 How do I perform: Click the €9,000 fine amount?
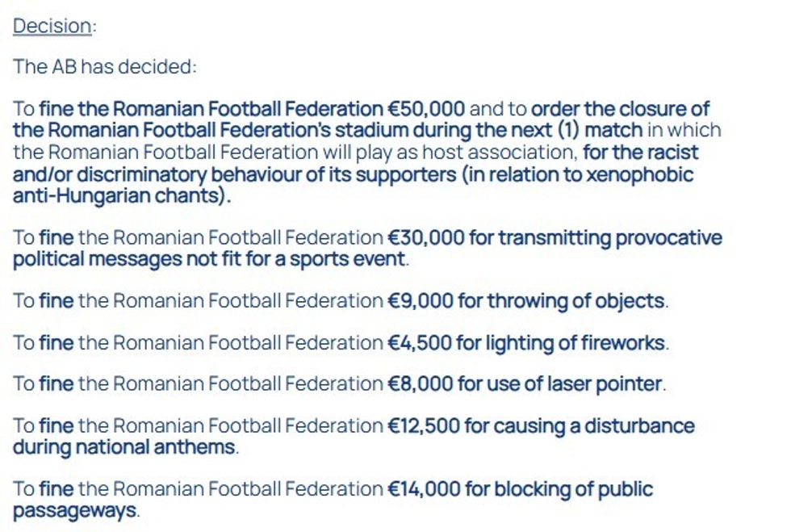click(420, 301)
